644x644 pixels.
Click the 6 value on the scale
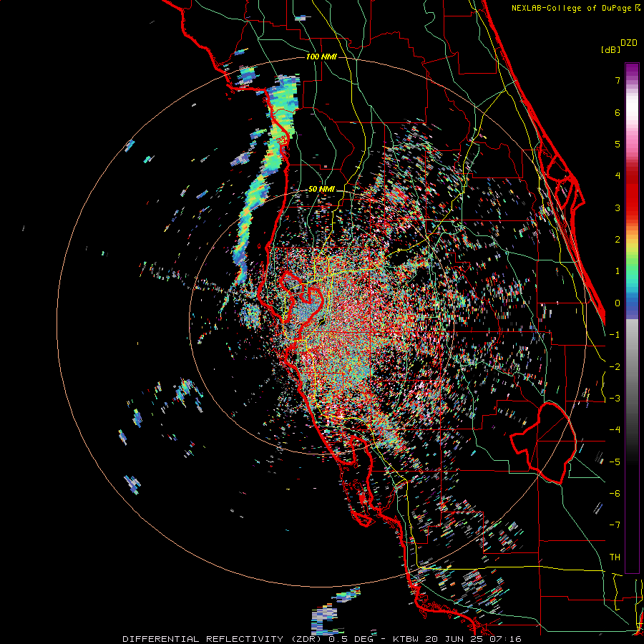[x=618, y=112]
